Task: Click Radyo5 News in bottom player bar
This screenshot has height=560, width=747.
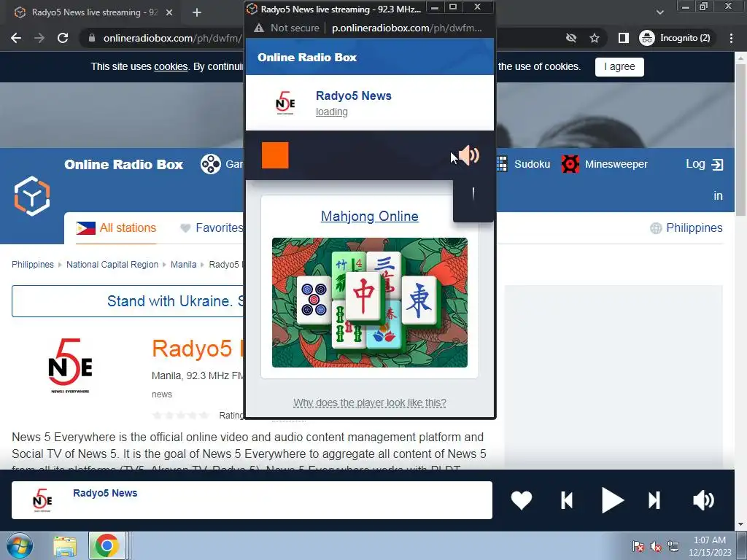Action: tap(105, 494)
